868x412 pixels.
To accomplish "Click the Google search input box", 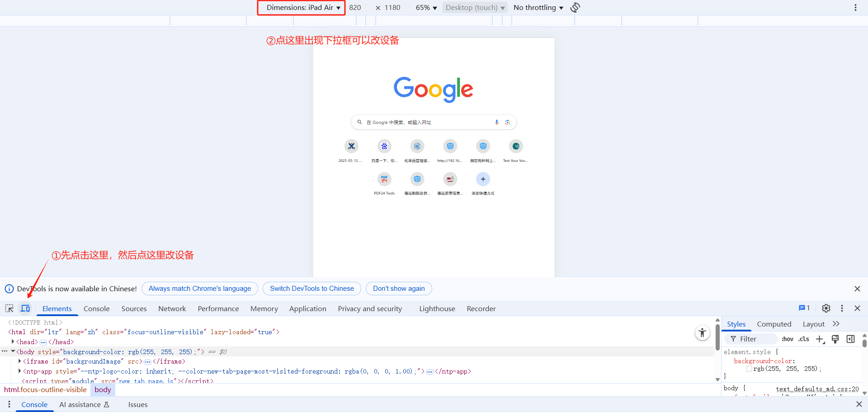I will click(434, 122).
